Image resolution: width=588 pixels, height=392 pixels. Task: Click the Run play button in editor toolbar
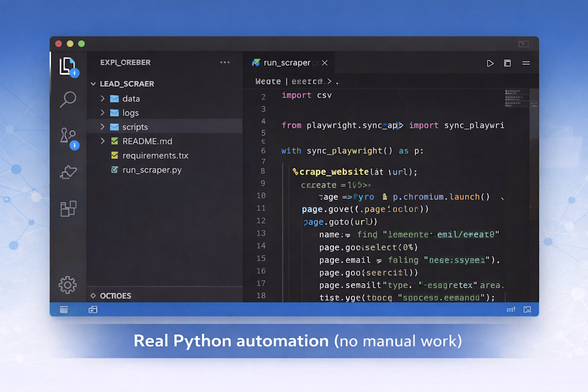(490, 63)
